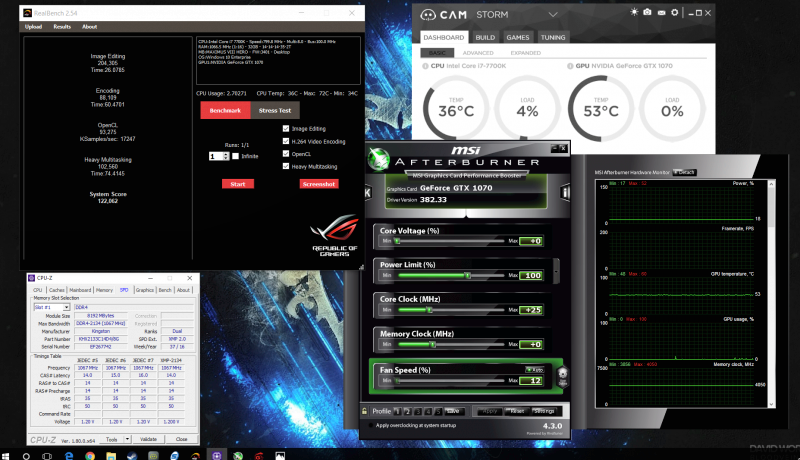Click the RealBench Screenshot button
The height and width of the screenshot is (460, 800).
coord(319,184)
